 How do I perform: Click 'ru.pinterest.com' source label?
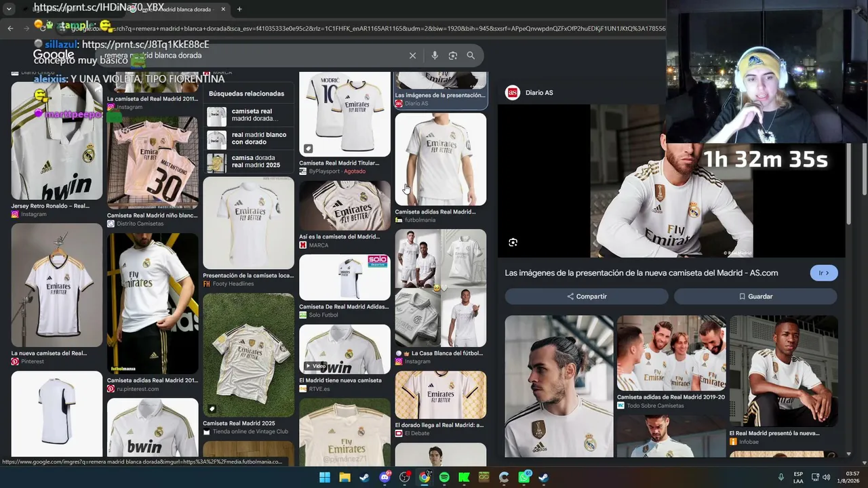coord(138,389)
